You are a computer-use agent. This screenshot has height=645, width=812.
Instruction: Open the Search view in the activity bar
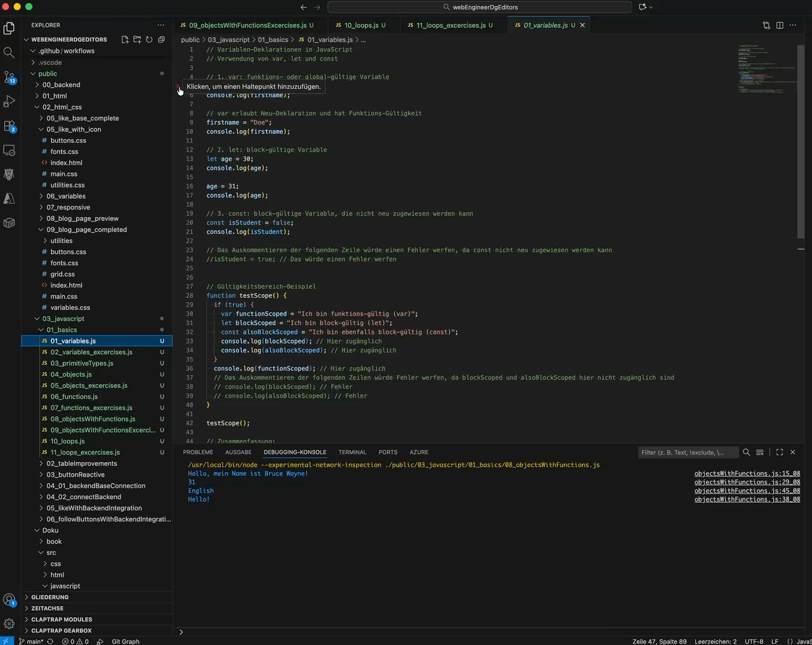pos(9,53)
